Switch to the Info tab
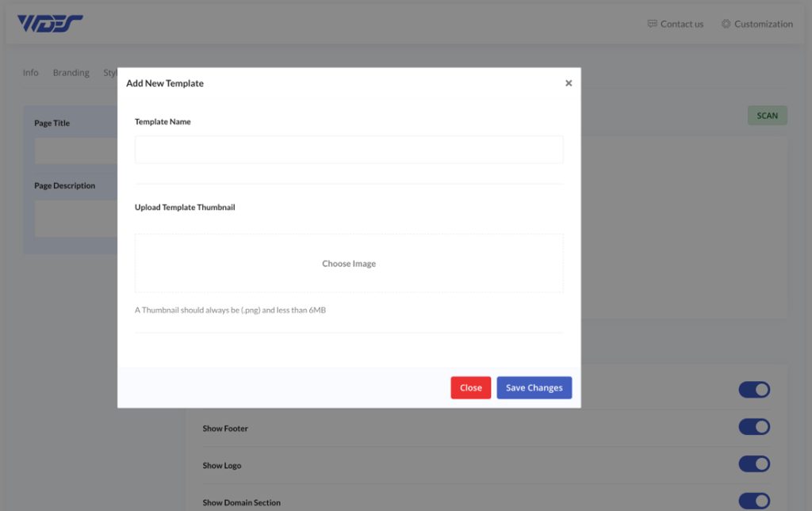This screenshot has height=511, width=812. (30, 72)
